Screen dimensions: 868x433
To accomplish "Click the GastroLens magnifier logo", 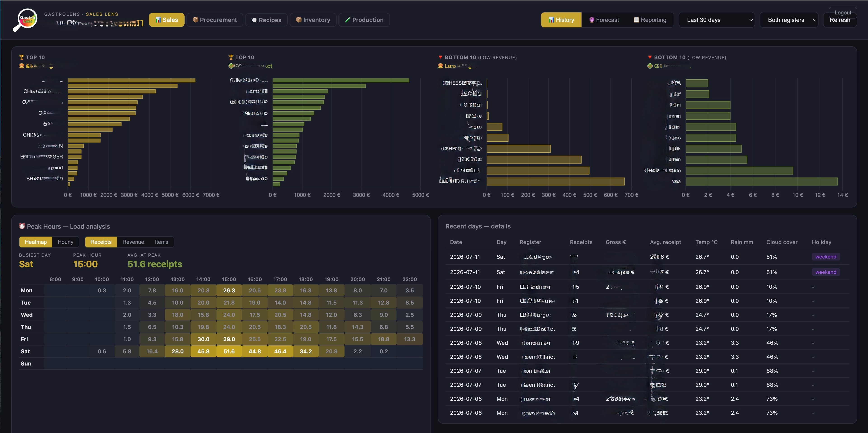I will [25, 20].
